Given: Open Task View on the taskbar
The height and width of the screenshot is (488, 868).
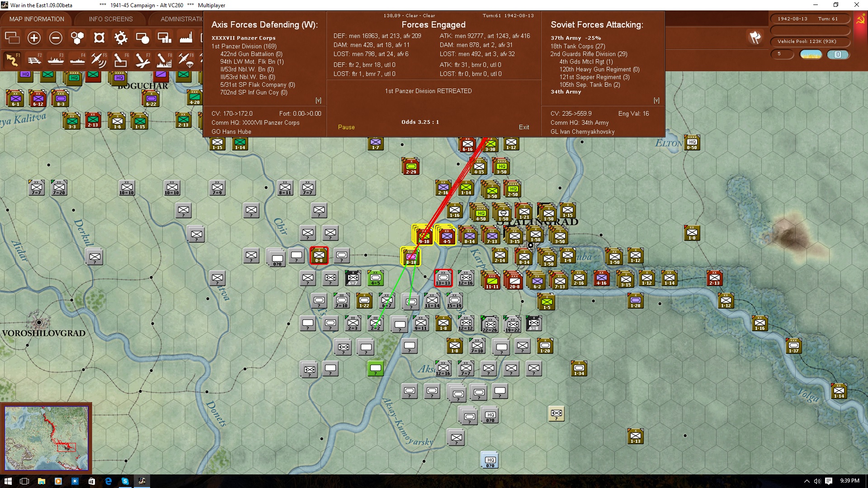Looking at the screenshot, I should pyautogui.click(x=24, y=481).
